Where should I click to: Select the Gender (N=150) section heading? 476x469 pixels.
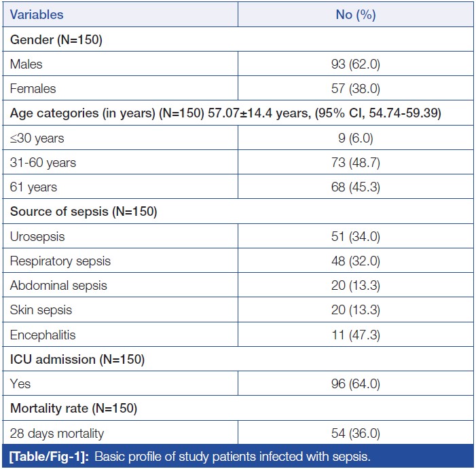pos(56,40)
